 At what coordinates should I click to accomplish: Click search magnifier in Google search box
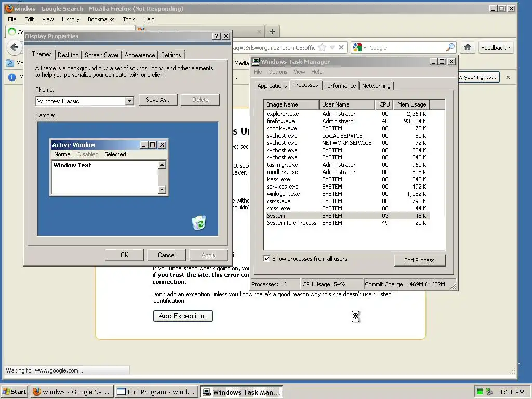tap(450, 47)
